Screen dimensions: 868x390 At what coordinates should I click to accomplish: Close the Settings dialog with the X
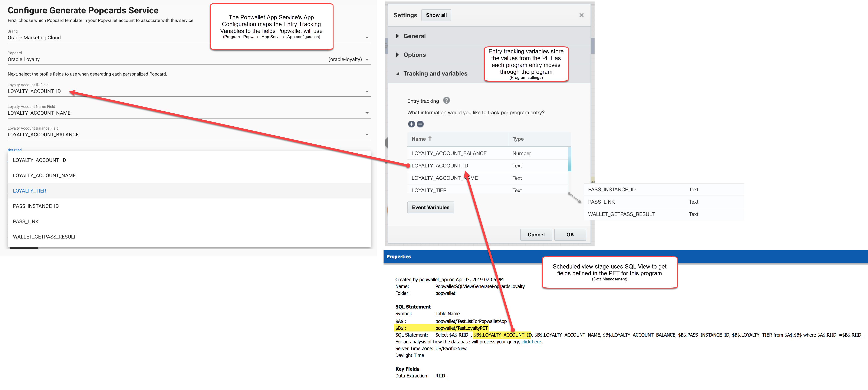click(x=581, y=15)
